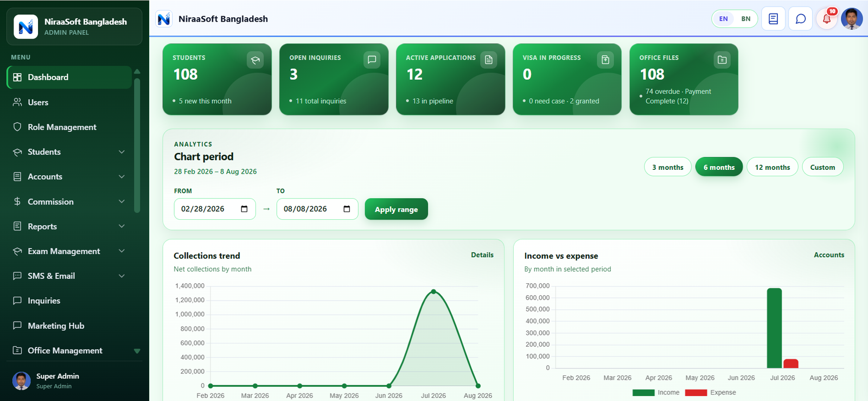Click the NiraaSoft logo in top header
Screen dimensions: 868x401
(164, 19)
